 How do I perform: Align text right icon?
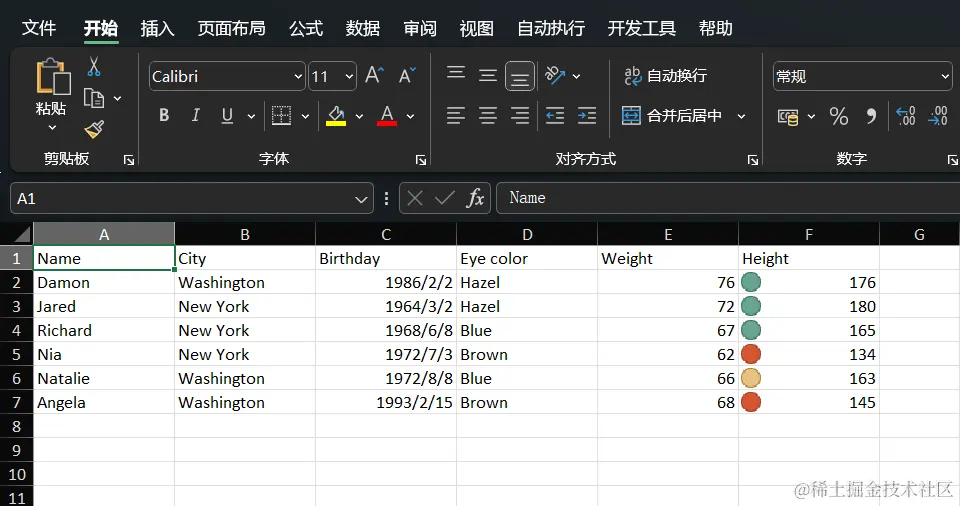(520, 115)
